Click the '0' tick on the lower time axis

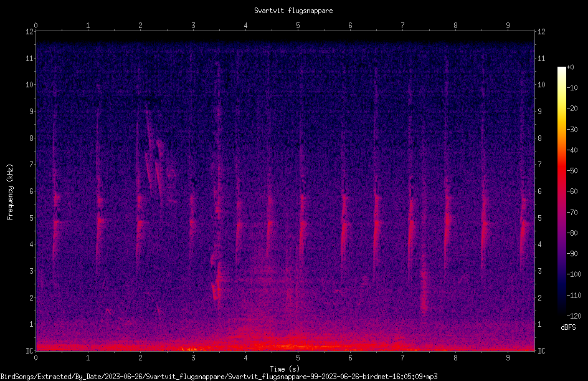point(36,358)
